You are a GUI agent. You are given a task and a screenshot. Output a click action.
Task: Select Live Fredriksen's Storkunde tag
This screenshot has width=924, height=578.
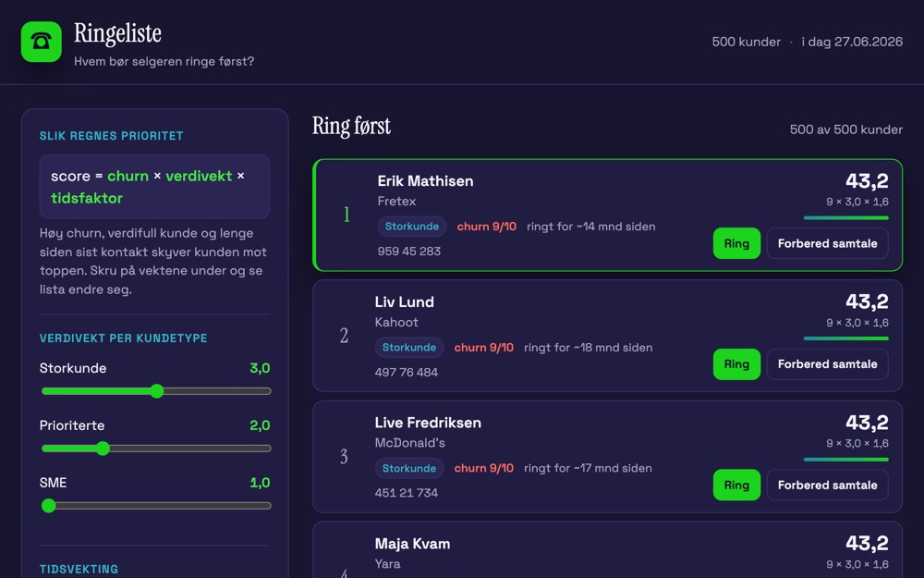pos(409,468)
